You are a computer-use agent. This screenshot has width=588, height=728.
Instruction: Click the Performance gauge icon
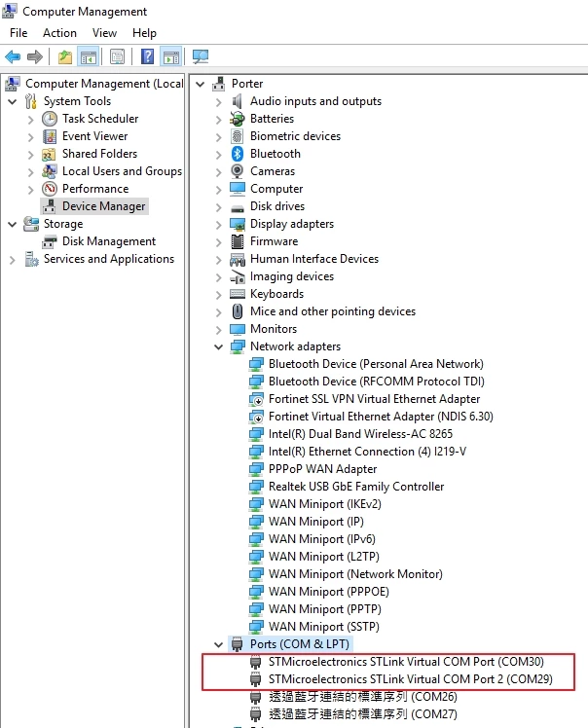point(50,189)
